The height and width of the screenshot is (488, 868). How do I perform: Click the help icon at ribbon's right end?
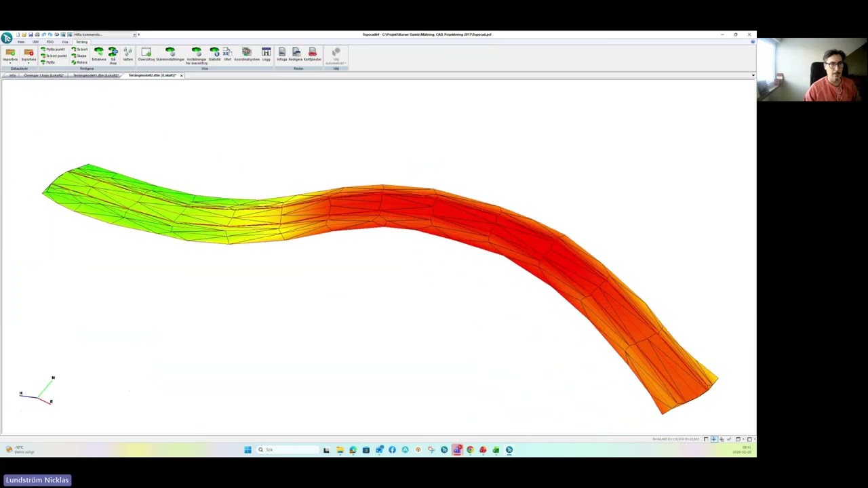[753, 42]
